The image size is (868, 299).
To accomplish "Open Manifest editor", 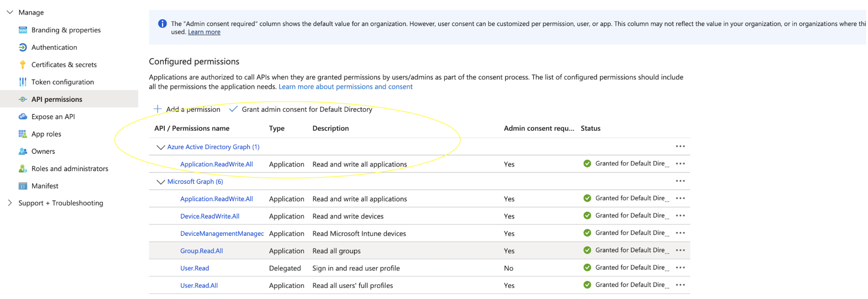I will click(45, 186).
